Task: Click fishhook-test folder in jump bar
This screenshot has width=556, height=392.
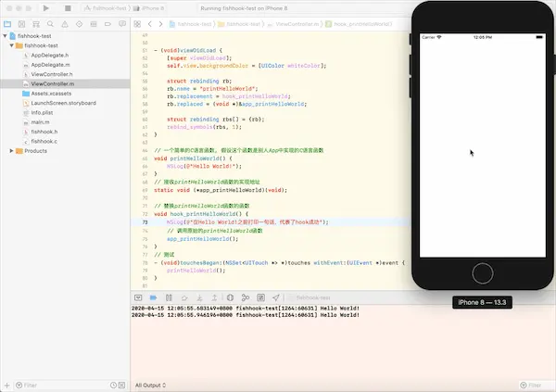Action: coord(239,24)
